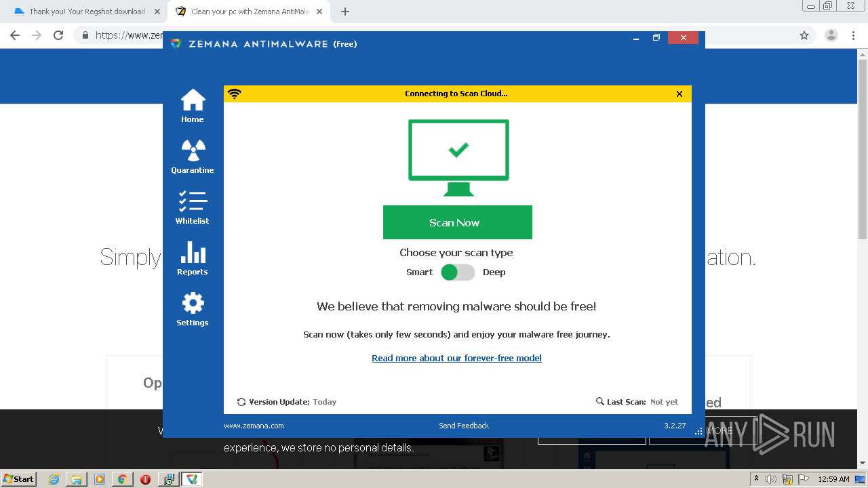Close the Zemana Chrome tab

coord(319,12)
